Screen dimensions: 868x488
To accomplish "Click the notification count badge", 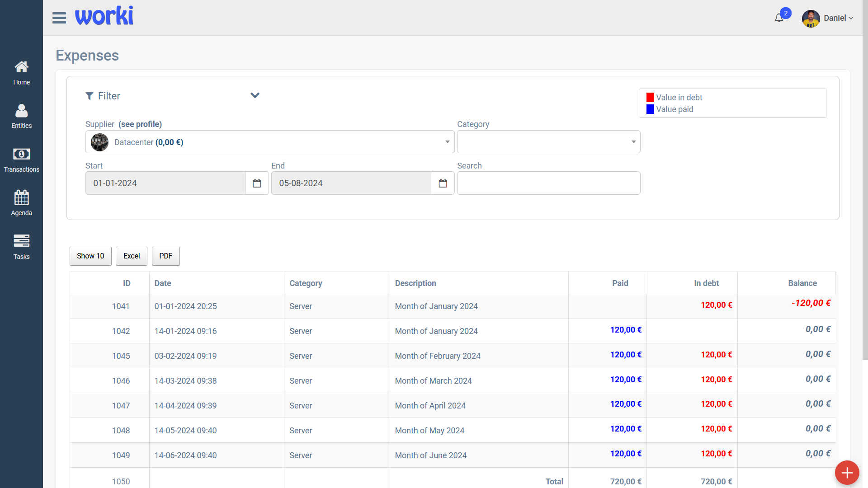I will click(786, 13).
